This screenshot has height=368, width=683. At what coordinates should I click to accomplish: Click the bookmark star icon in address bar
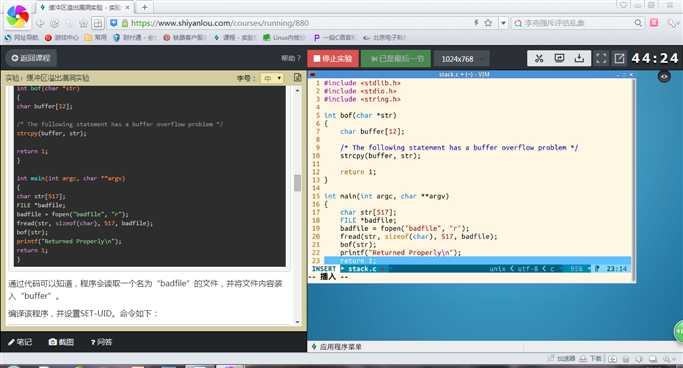pyautogui.click(x=488, y=23)
